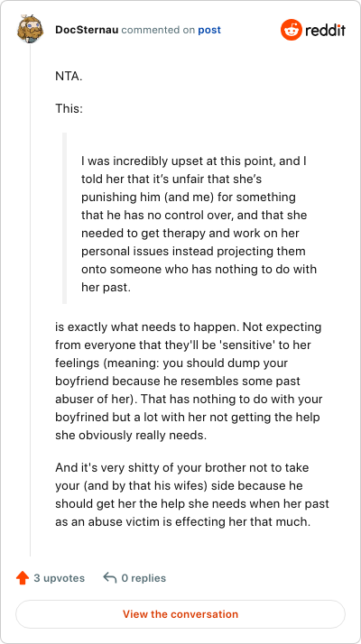
Task: Select the "0 replies" count label
Action: [x=143, y=578]
